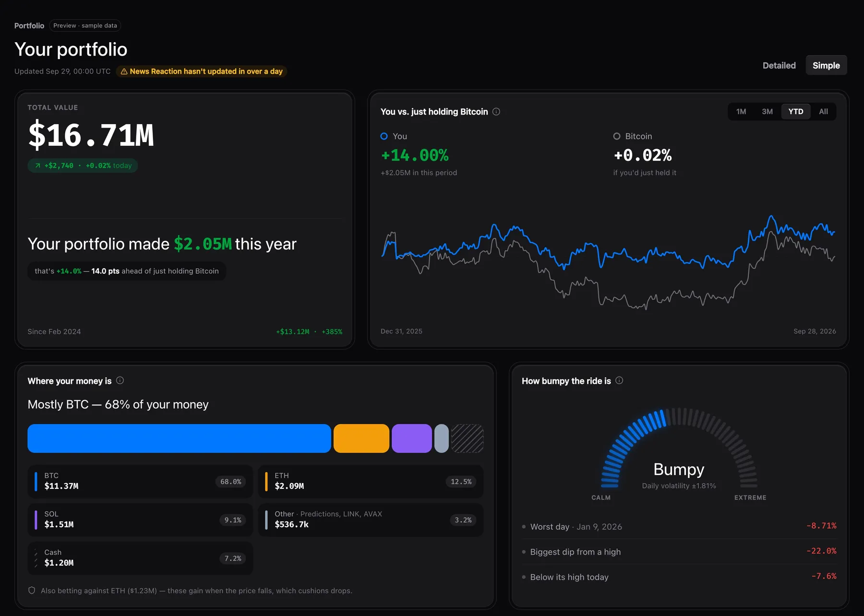Screen dimensions: 864x616
Task: Open the SOL $1.51M holding card
Action: pos(140,520)
